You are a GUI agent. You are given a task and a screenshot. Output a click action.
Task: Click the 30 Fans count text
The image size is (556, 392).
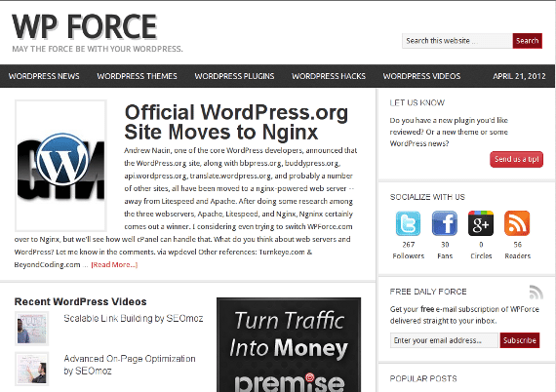445,251
